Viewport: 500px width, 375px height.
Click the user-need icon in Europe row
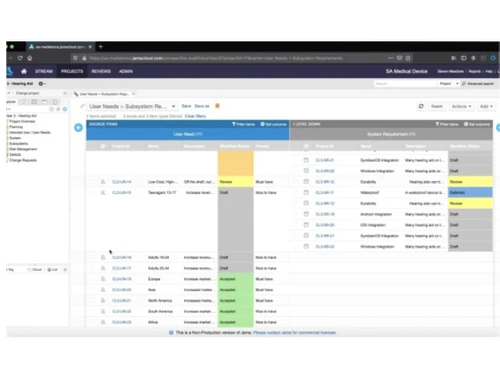pyautogui.click(x=103, y=279)
